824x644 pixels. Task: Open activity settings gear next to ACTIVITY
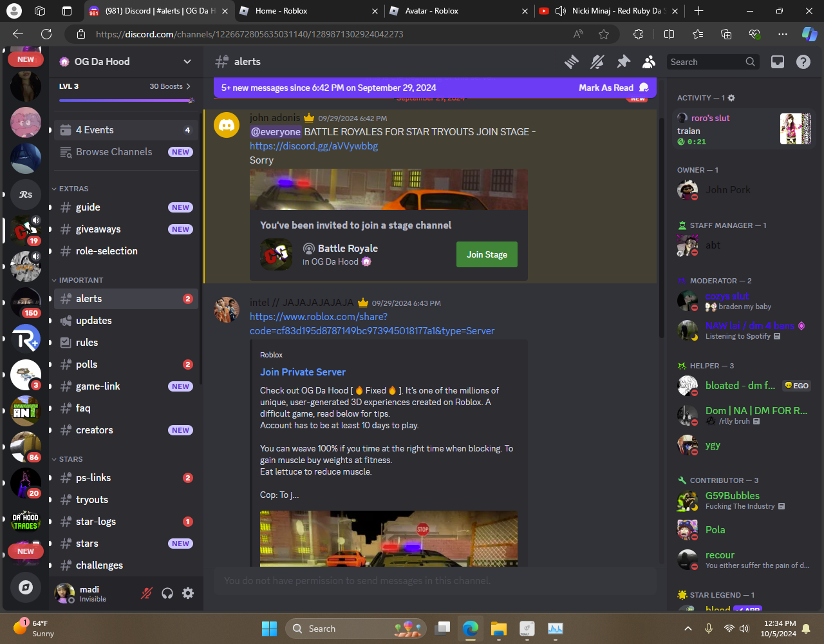[731, 98]
